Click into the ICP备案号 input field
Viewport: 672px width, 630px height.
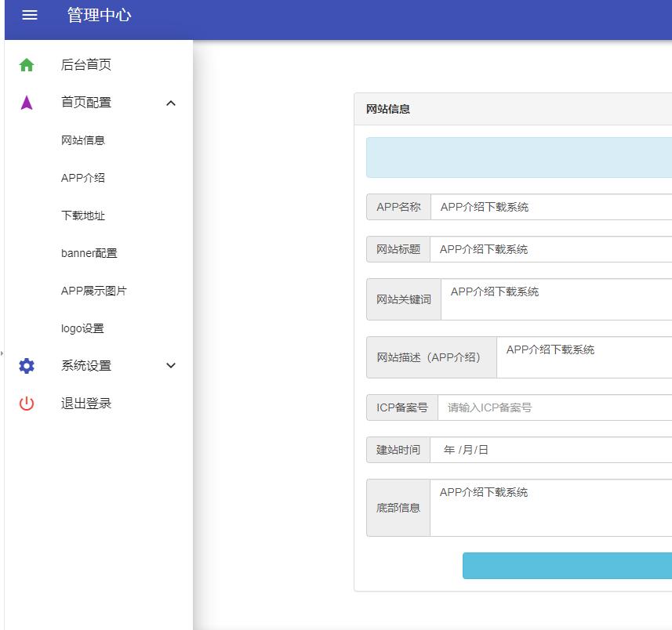(554, 407)
